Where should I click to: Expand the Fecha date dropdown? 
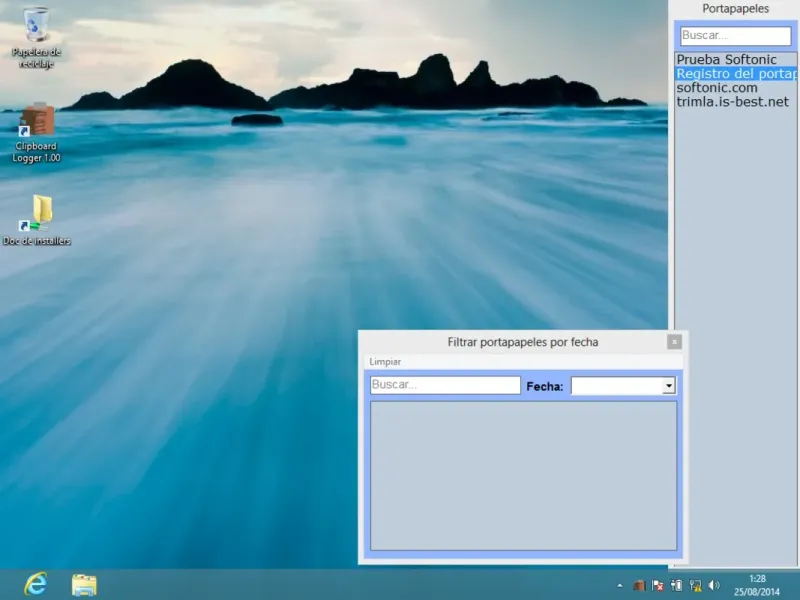click(669, 386)
